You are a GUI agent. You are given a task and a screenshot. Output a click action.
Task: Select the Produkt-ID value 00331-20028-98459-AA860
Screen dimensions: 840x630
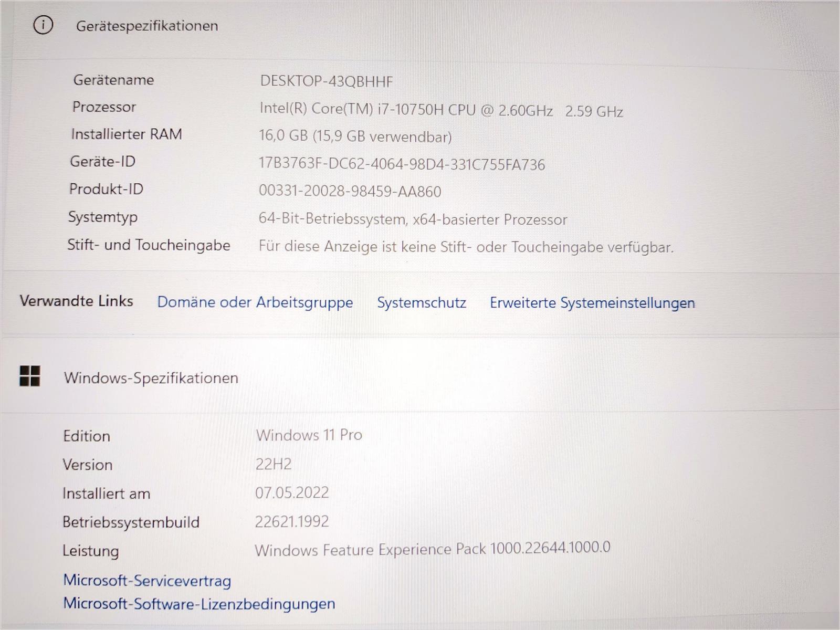tap(350, 192)
